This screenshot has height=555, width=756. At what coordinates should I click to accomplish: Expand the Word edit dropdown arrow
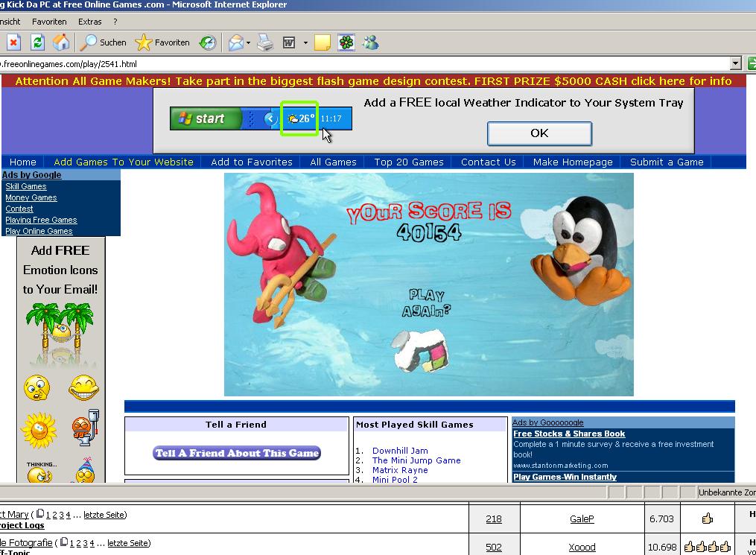(305, 42)
